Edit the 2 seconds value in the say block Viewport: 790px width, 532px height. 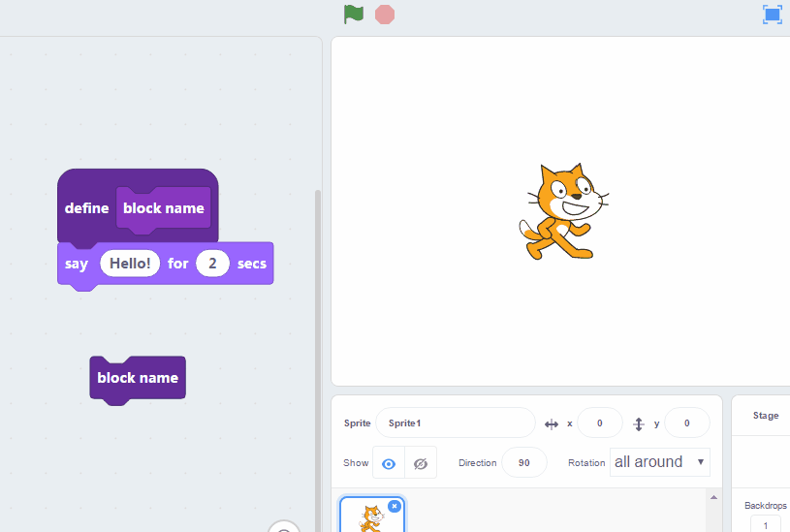212,264
